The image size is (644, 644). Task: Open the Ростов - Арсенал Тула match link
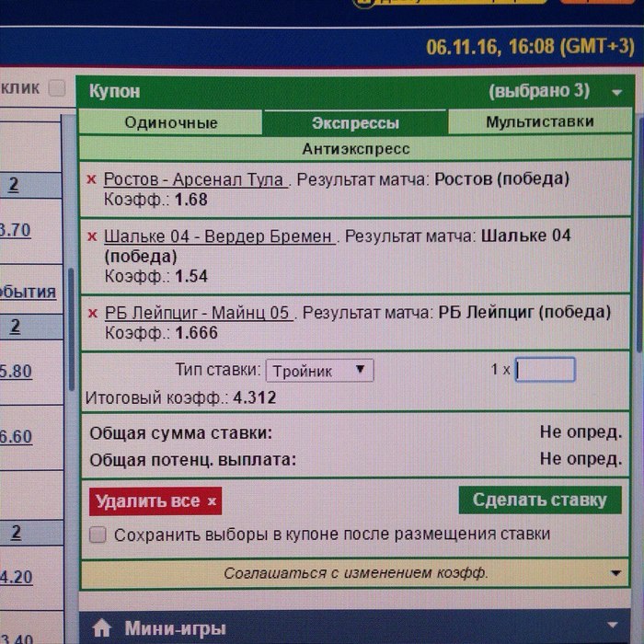(195, 179)
